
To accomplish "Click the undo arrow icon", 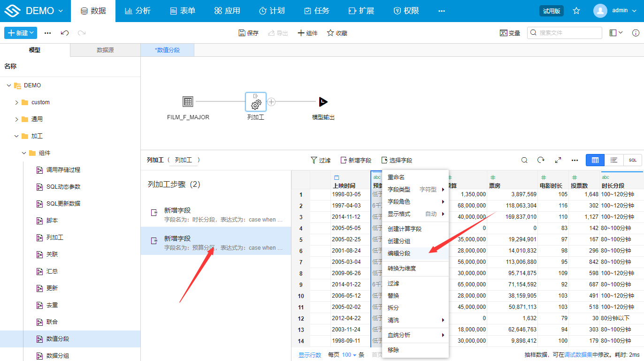I will [x=65, y=33].
